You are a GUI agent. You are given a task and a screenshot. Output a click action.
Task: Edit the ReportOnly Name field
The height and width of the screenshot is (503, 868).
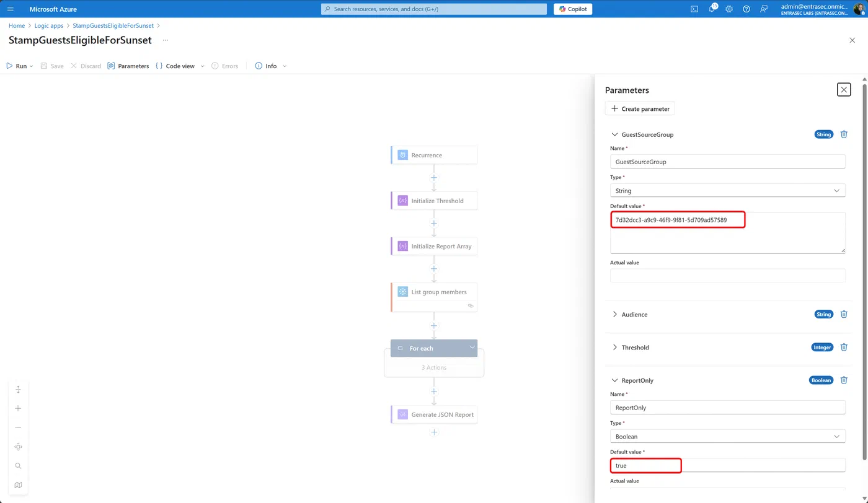728,408
